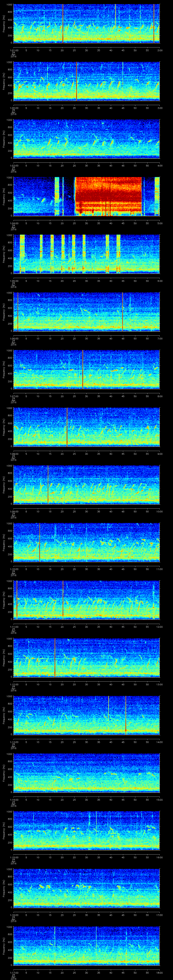173x980 pixels.
Task: Click the red vertical spike in the 1:09:00 panel
Action: click(48, 485)
